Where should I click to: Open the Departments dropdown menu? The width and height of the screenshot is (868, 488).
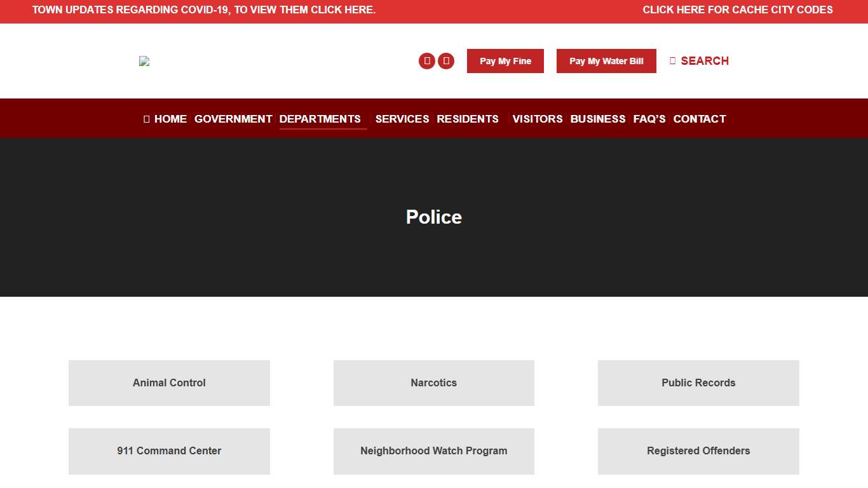coord(320,119)
